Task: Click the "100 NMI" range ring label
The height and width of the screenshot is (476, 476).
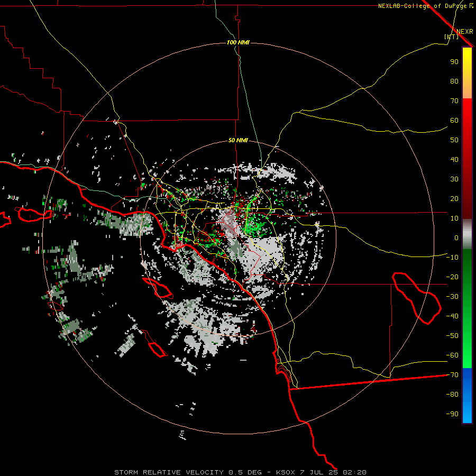Action: (x=238, y=42)
